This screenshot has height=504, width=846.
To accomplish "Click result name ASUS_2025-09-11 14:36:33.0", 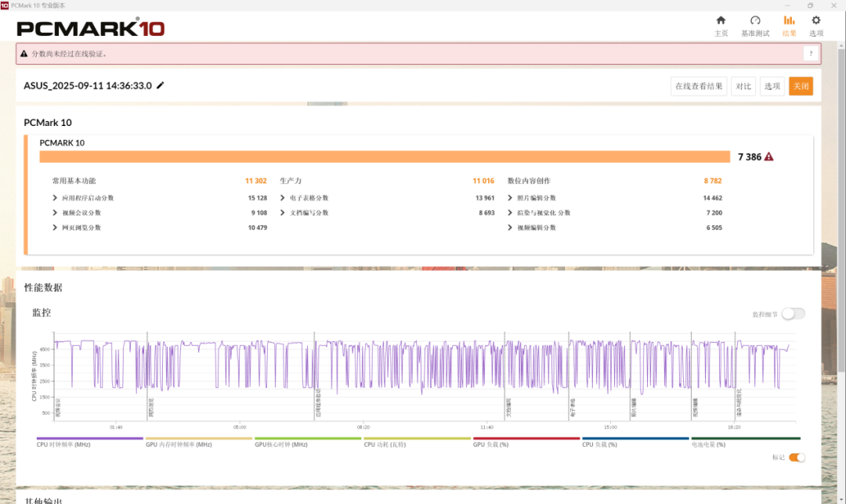I will tap(88, 86).
